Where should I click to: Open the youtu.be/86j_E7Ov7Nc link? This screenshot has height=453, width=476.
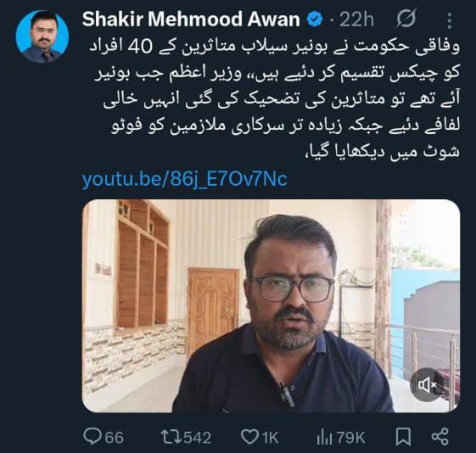[x=185, y=179]
